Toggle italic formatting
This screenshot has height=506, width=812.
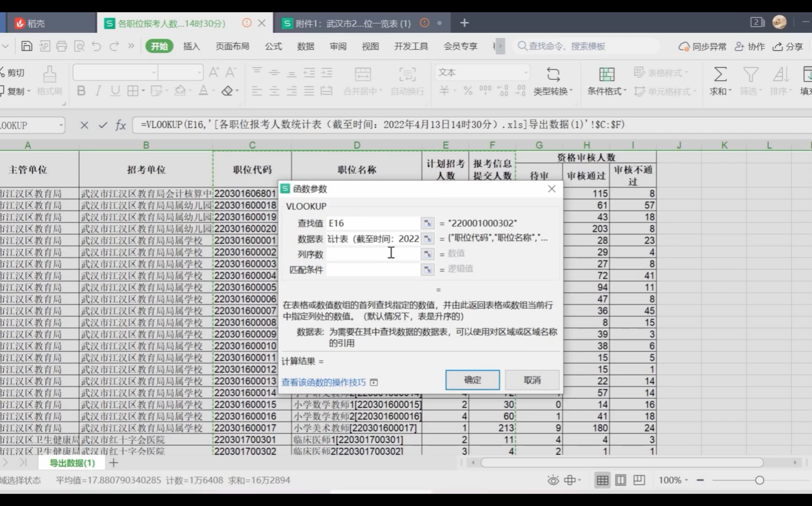[98, 91]
